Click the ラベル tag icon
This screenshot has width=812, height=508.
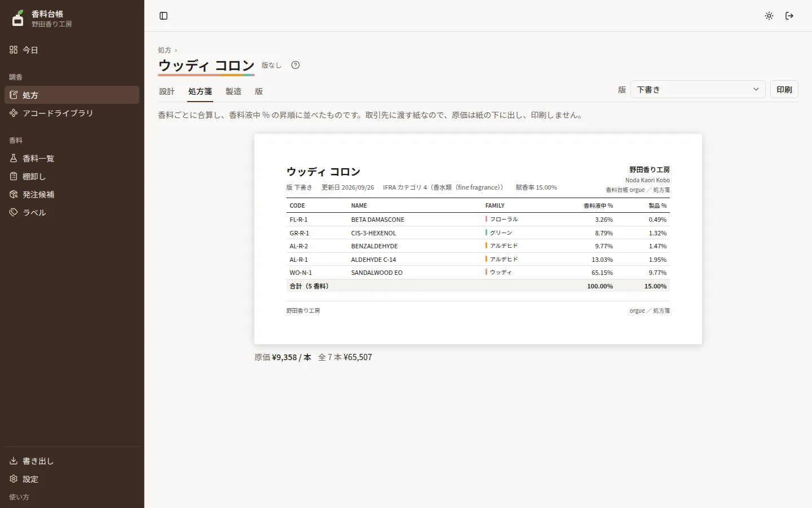coord(14,212)
